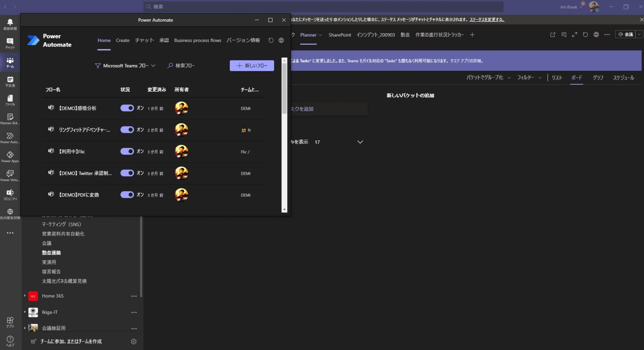The height and width of the screenshot is (350, 644).
Task: Open the globe icon in Power Automate header
Action: (281, 40)
